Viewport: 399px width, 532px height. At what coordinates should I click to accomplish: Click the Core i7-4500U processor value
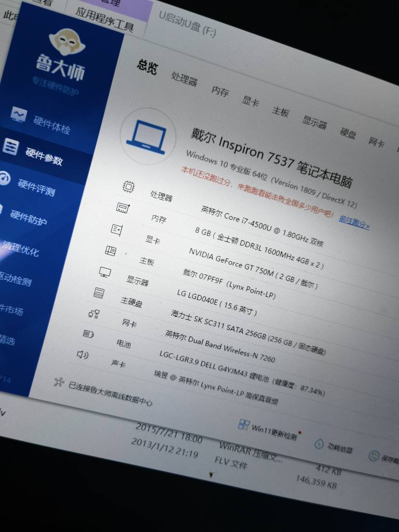262,225
